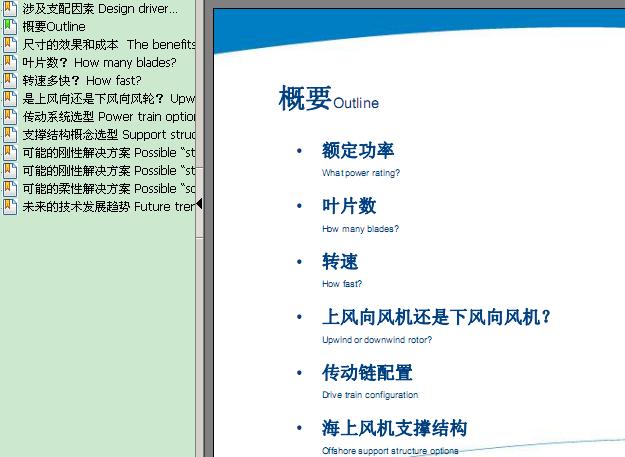Click bookmark icon beside 传动系统选型 Power train
The height and width of the screenshot is (457, 625).
(10, 117)
